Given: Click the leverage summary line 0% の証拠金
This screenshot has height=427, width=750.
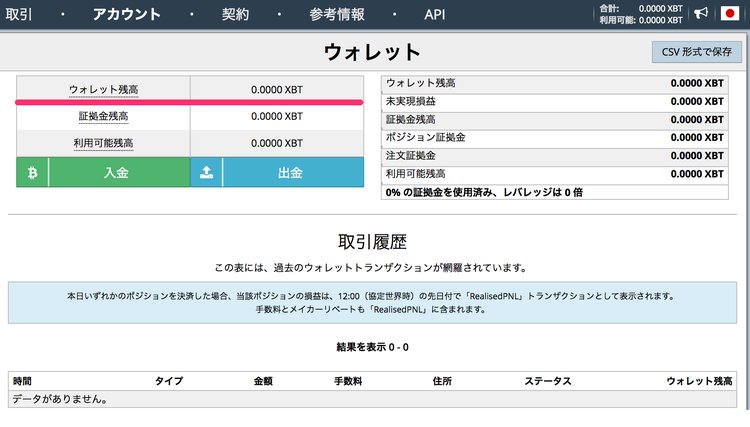Looking at the screenshot, I should tap(555, 192).
